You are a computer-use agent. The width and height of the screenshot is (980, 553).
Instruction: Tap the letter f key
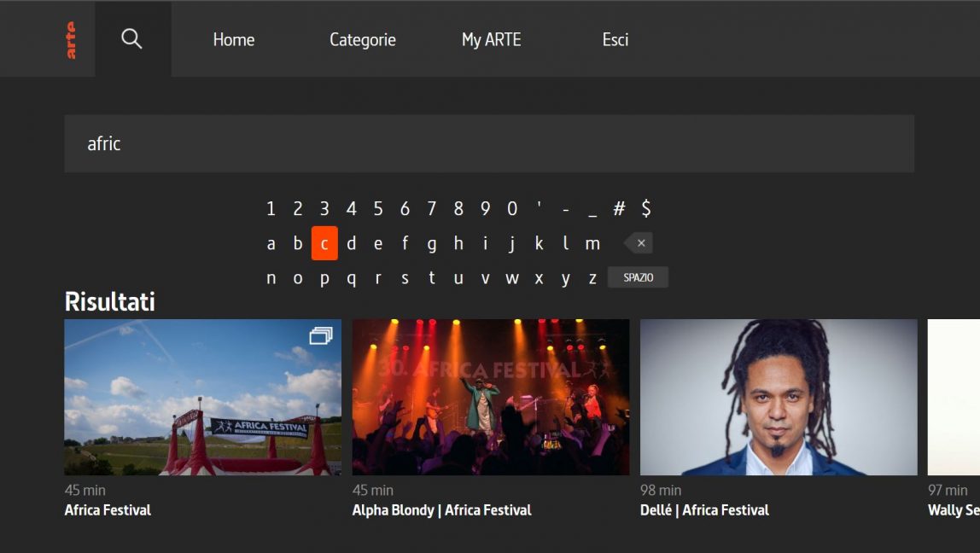click(x=405, y=243)
